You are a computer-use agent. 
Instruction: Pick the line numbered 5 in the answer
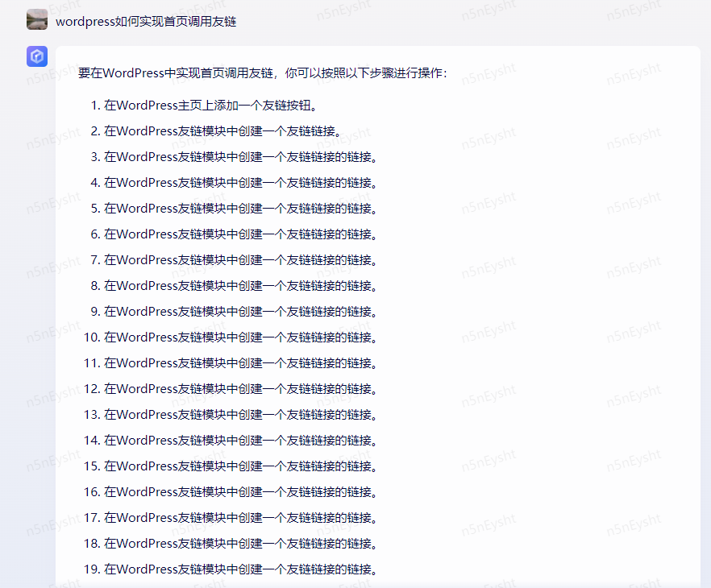coord(240,209)
